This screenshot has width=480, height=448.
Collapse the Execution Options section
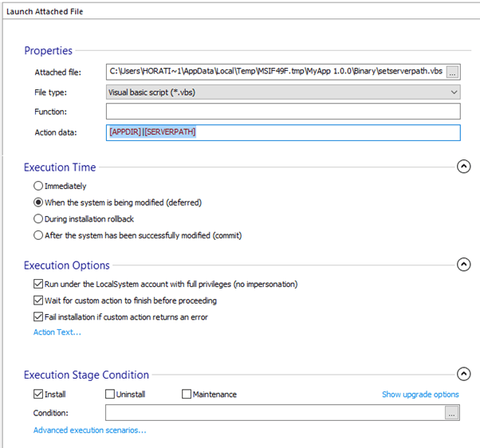pyautogui.click(x=463, y=265)
